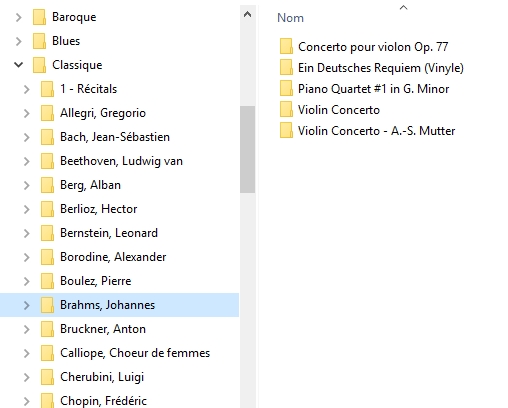Screen dimensions: 508x408
Task: Expand Allegri, Gregorio chevron
Action: [27, 113]
